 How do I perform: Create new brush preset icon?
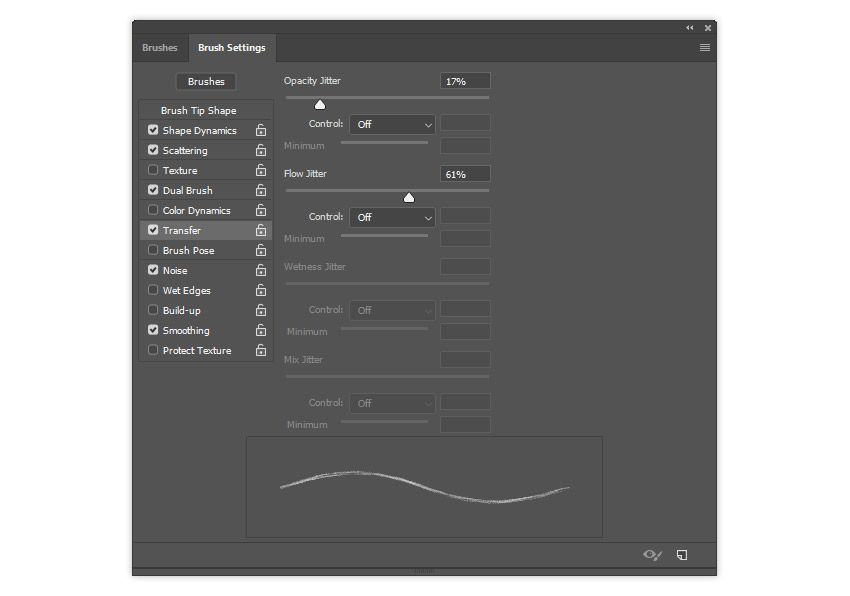682,555
